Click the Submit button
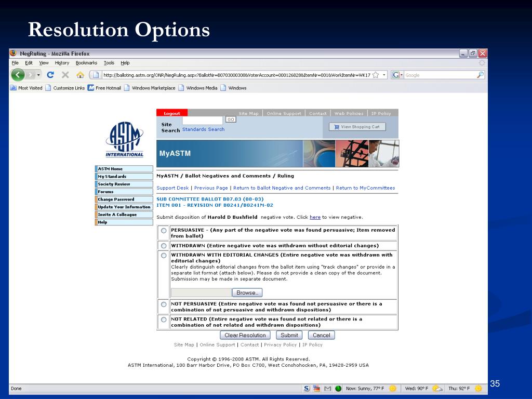 [x=289, y=335]
